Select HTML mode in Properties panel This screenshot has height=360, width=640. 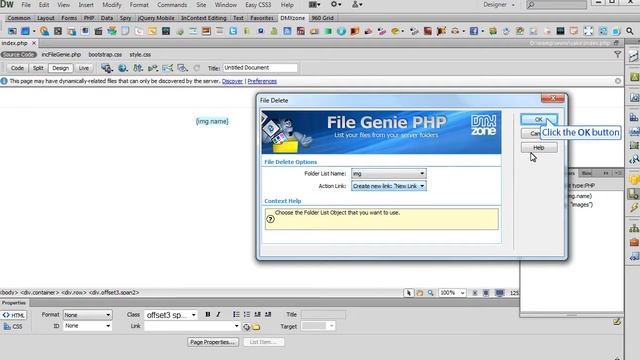pyautogui.click(x=14, y=315)
